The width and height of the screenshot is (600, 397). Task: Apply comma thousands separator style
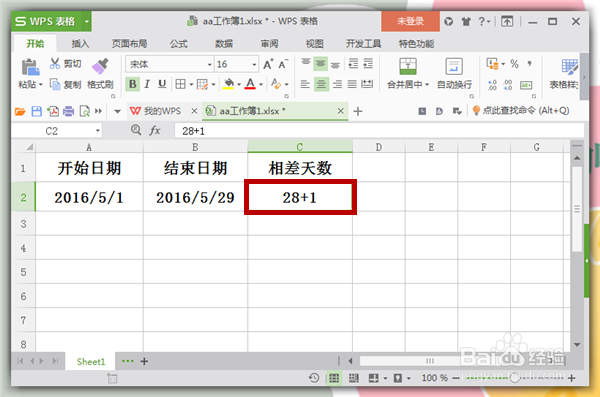point(530,64)
